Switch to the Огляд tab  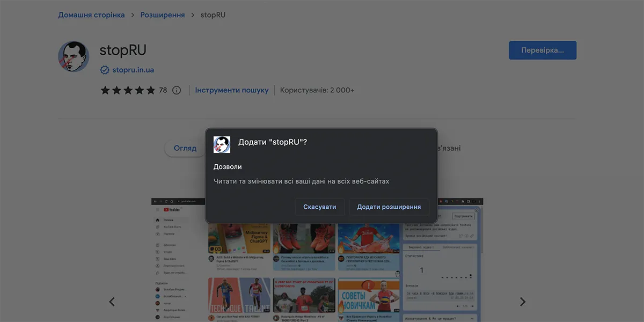pyautogui.click(x=185, y=148)
